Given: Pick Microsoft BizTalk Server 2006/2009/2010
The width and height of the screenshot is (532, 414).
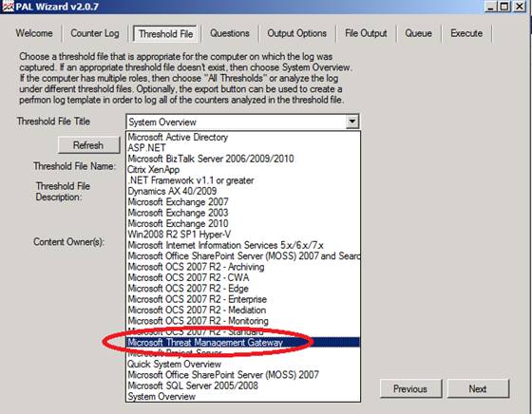Looking at the screenshot, I should tap(242, 159).
